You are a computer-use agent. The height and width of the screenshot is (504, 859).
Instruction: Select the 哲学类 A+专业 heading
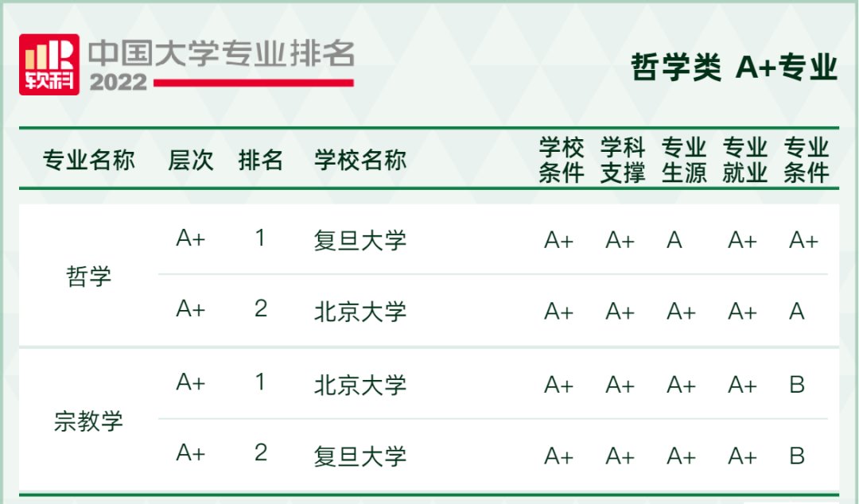click(734, 68)
